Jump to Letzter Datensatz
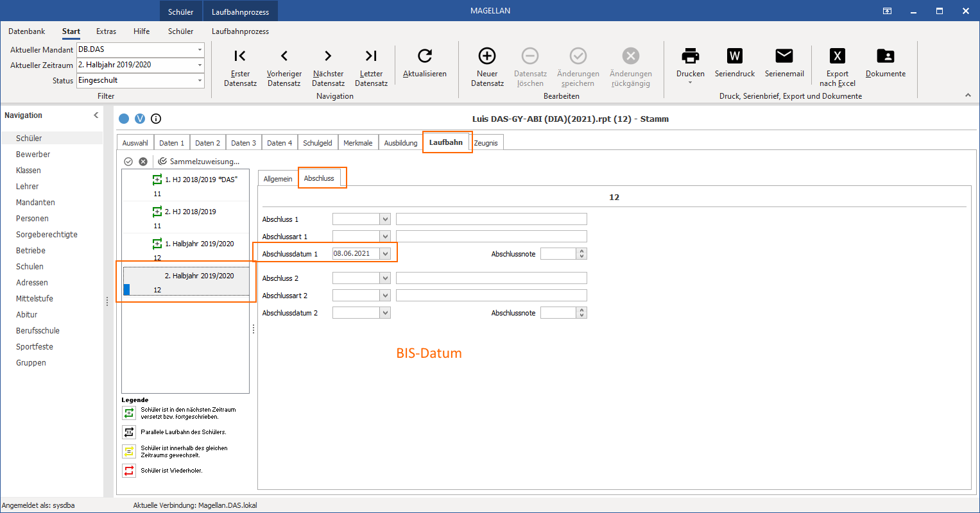This screenshot has height=513, width=980. 371,67
